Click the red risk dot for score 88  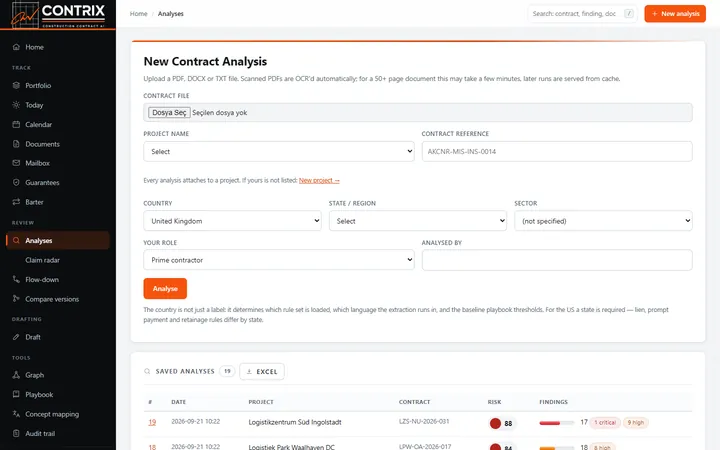point(495,423)
